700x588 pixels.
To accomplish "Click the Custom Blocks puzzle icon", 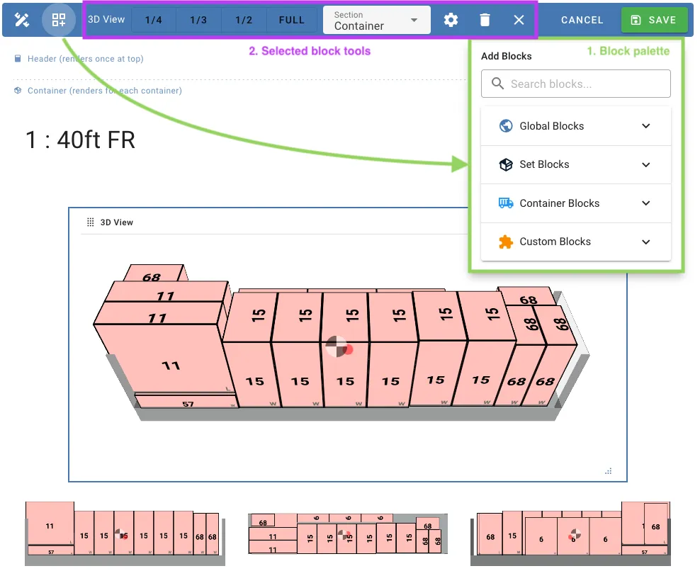I will coord(505,242).
